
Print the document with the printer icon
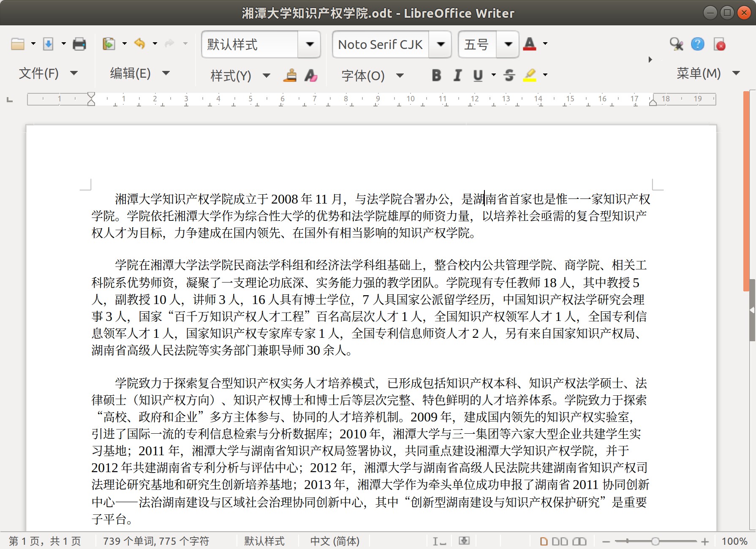(79, 44)
